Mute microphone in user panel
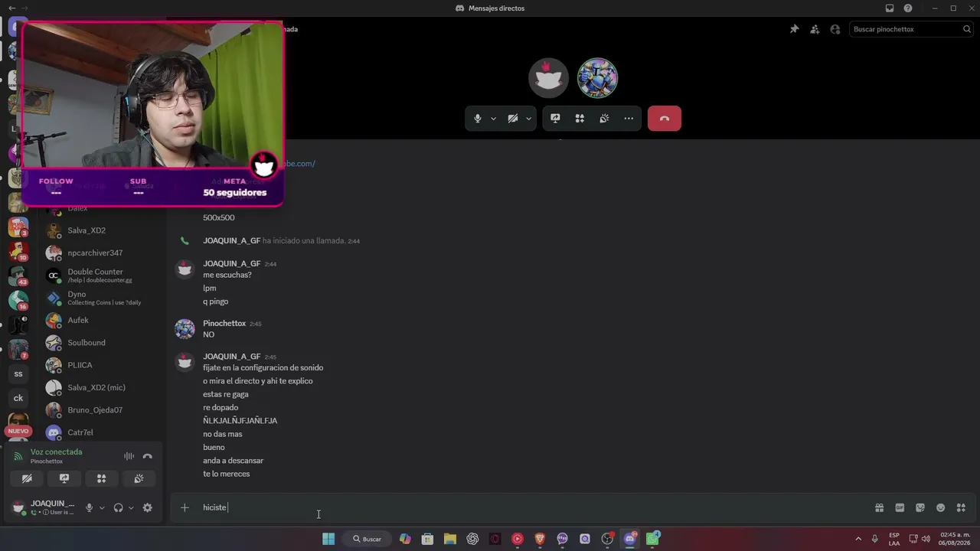 [x=89, y=507]
